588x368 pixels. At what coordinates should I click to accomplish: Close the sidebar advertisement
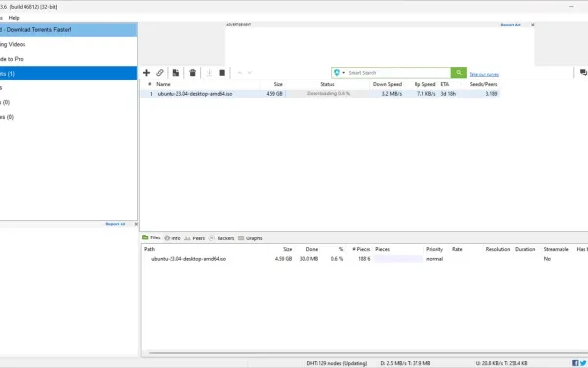136,224
